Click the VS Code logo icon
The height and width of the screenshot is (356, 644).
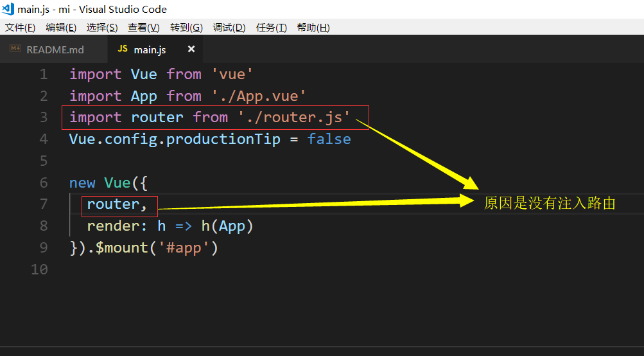click(x=8, y=8)
